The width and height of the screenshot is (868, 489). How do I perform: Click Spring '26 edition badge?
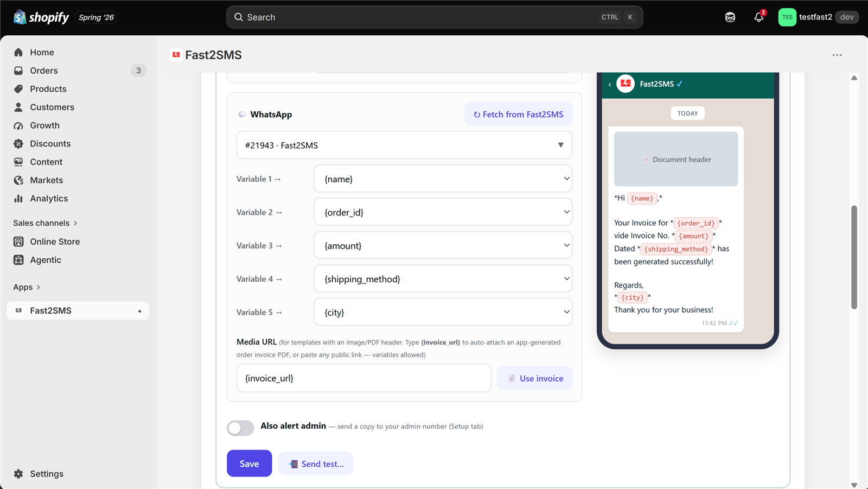[x=96, y=17]
